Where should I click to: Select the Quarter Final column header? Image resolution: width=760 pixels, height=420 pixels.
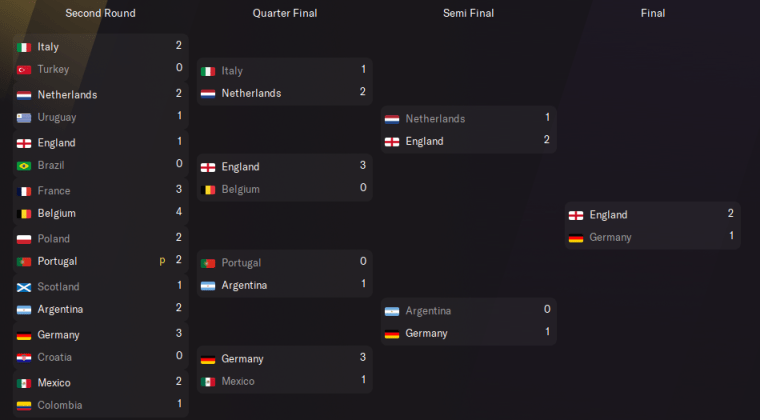(x=285, y=13)
